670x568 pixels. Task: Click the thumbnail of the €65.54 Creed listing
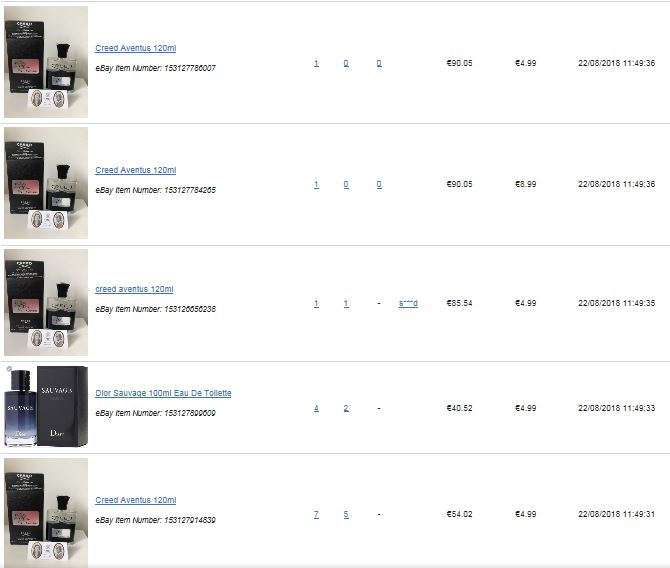(46, 303)
